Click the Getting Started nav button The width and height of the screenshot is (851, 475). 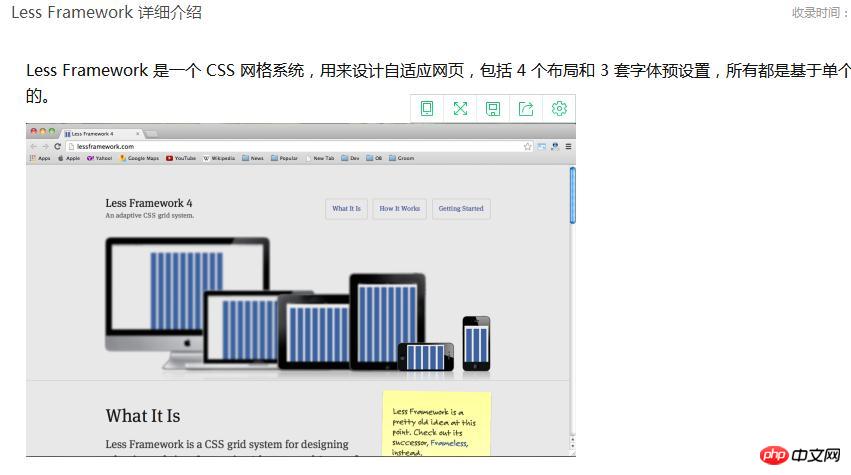[461, 209]
